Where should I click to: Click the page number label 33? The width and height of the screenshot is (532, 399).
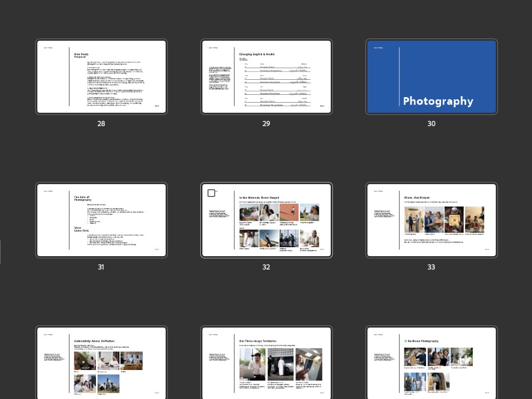(x=431, y=267)
